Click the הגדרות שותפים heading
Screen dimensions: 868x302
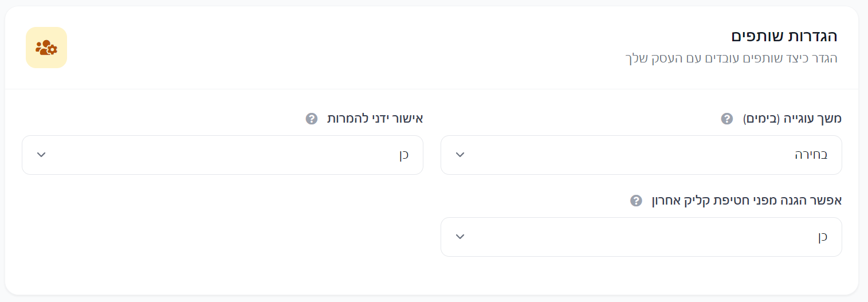[x=784, y=36]
